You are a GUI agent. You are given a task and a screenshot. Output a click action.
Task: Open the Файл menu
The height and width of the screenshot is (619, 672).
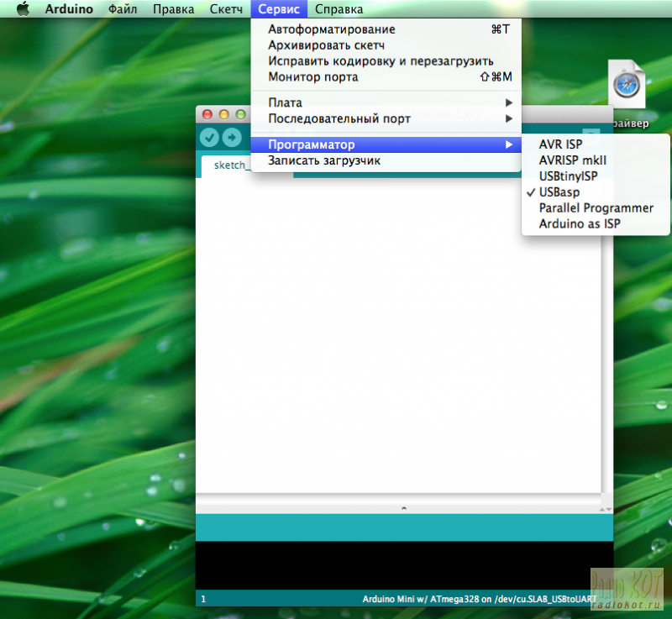pyautogui.click(x=123, y=9)
